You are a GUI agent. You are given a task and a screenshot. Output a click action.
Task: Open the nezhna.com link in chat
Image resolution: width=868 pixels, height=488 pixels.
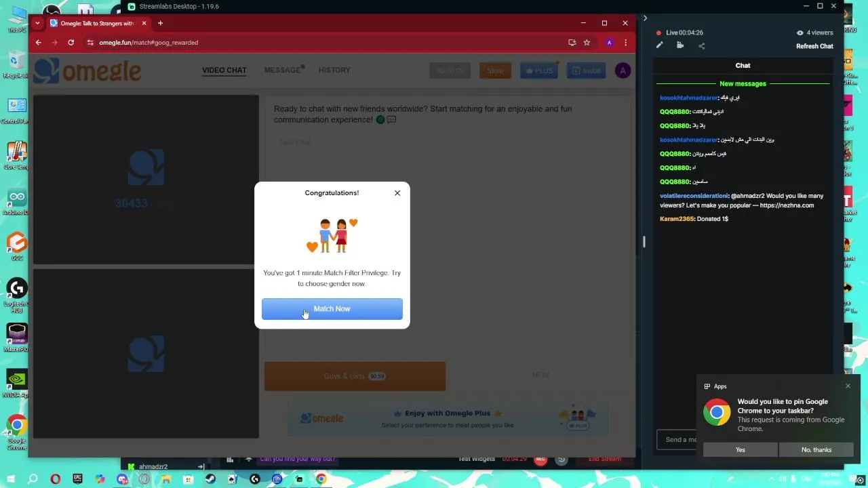(x=787, y=205)
